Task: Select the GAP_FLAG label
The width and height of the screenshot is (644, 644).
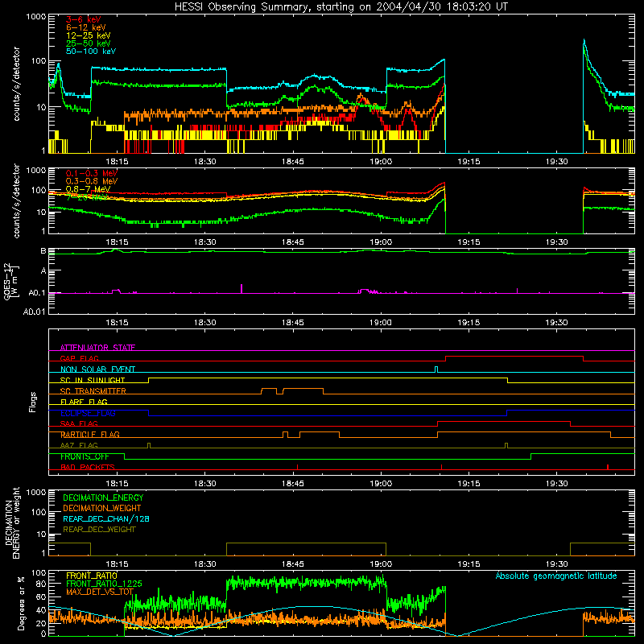Action: (x=79, y=358)
